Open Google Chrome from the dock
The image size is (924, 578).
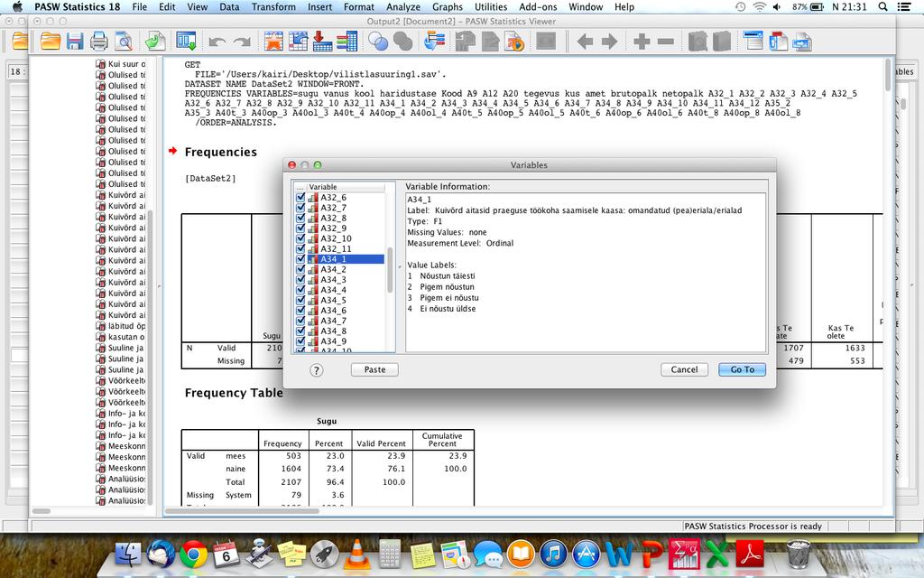pos(194,555)
